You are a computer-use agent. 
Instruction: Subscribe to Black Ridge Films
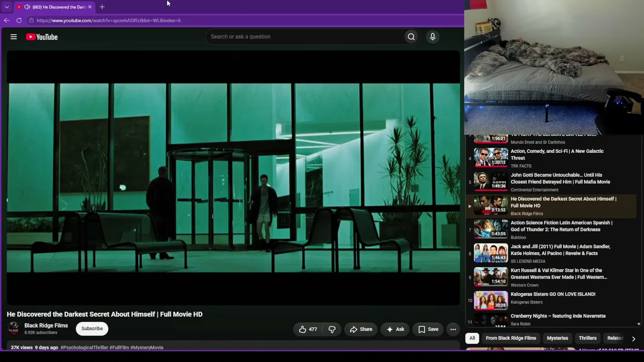click(x=92, y=329)
